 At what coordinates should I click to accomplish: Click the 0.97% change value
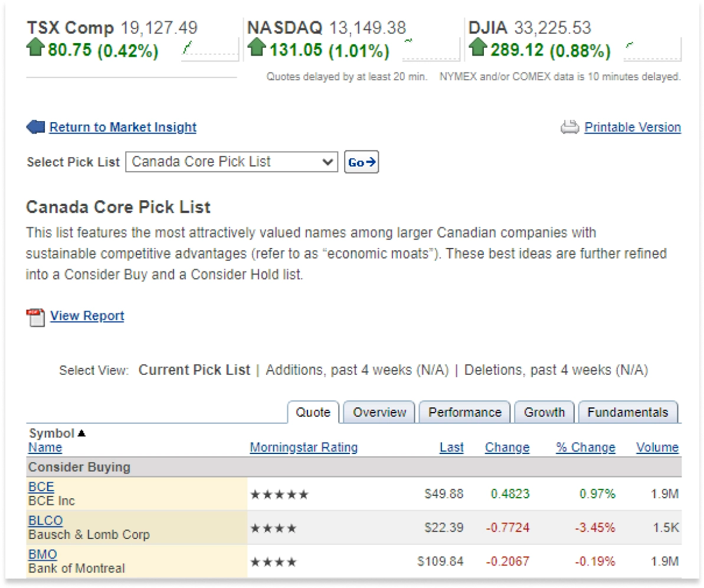(597, 494)
